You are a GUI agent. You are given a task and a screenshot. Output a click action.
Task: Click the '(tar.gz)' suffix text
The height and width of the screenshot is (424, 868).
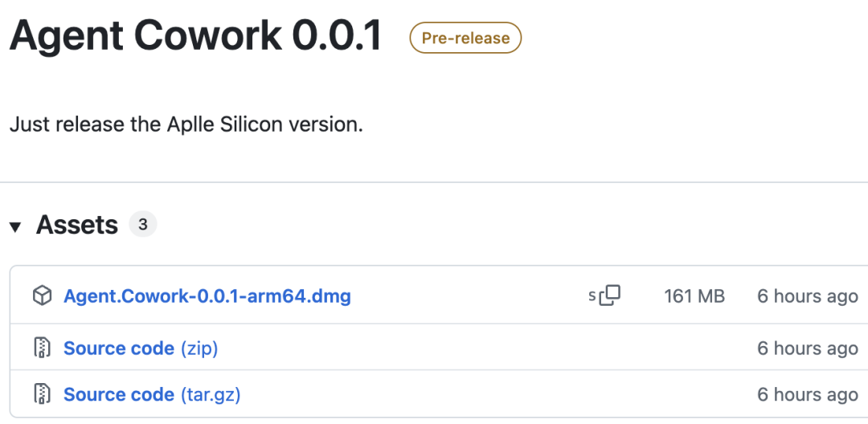point(211,395)
